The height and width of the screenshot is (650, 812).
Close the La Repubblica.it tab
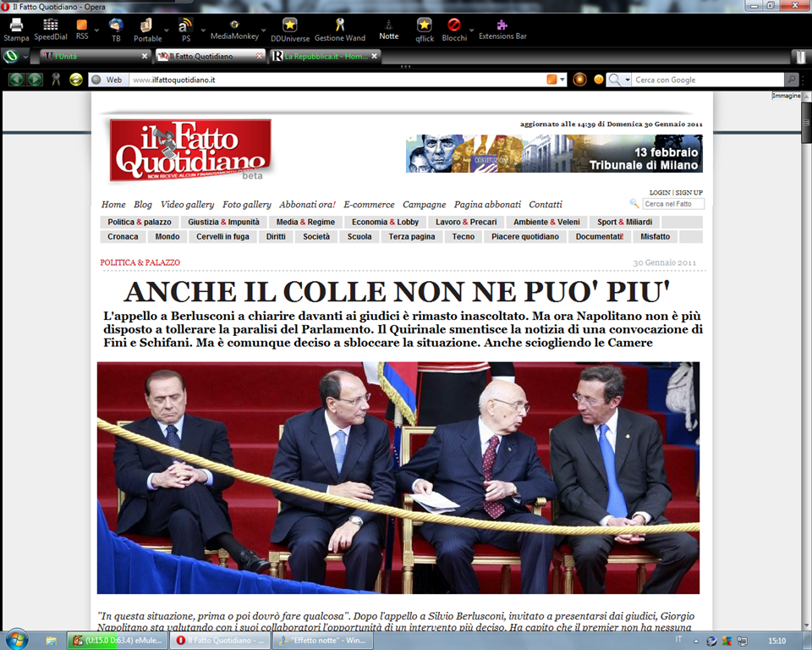pos(375,56)
